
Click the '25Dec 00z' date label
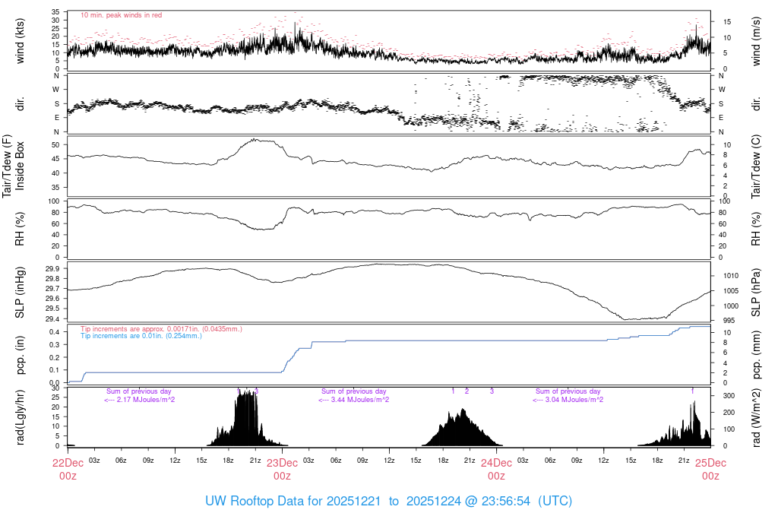[x=710, y=470]
